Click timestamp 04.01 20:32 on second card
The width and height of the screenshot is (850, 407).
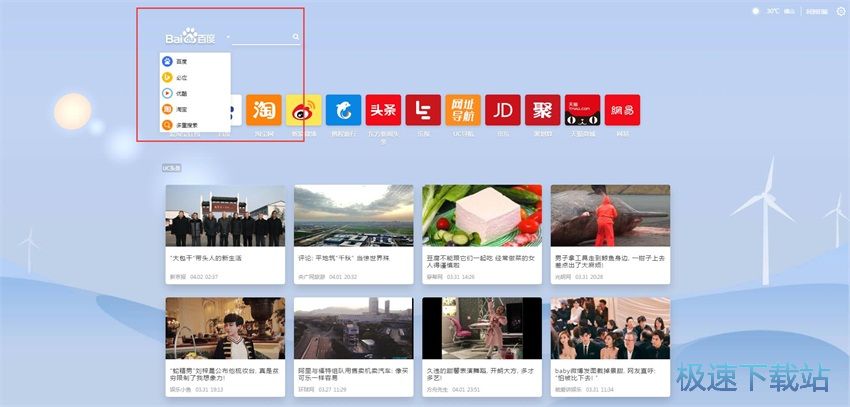pyautogui.click(x=343, y=276)
